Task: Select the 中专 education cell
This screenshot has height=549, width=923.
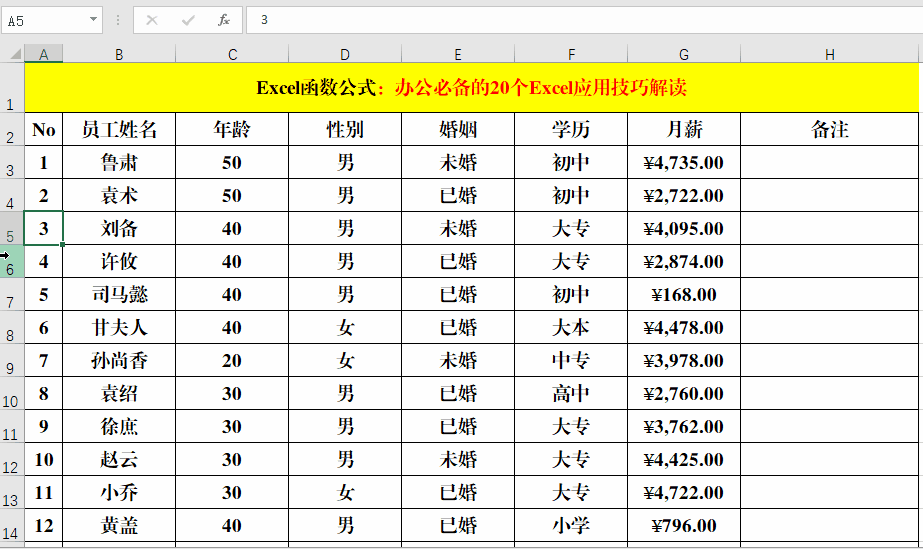Action: coord(571,360)
